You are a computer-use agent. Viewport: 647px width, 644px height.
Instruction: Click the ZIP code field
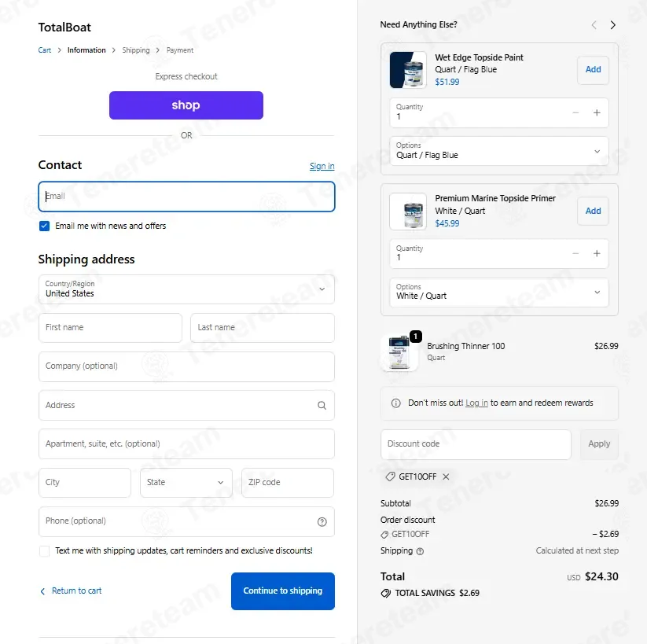[x=288, y=482]
